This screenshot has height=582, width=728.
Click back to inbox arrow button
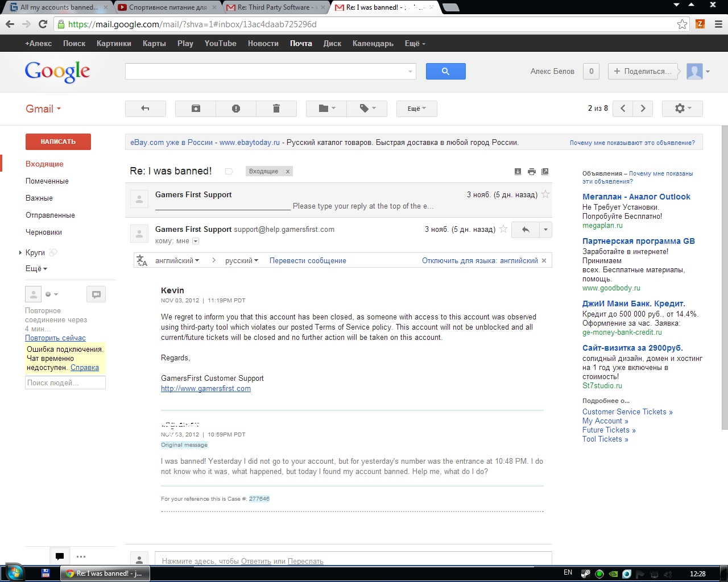pos(146,109)
